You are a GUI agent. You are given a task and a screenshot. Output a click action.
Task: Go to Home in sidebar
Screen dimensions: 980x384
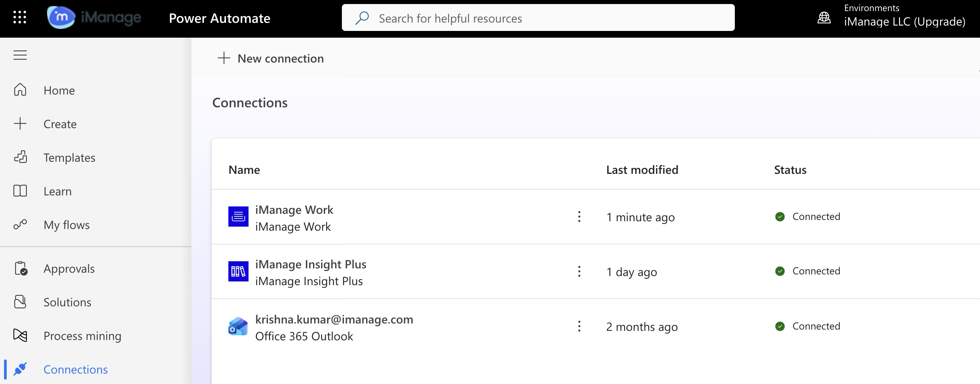coord(59,90)
